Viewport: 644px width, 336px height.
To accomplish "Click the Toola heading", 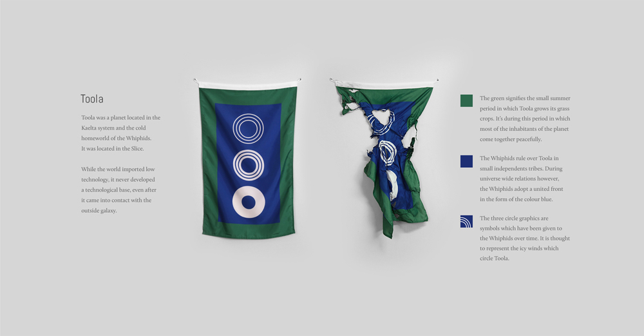I will pos(92,99).
